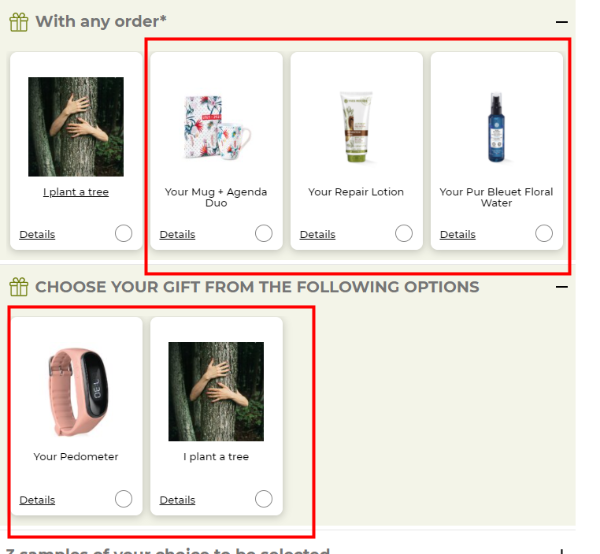Expand the 3 samples selection section

pyautogui.click(x=562, y=549)
